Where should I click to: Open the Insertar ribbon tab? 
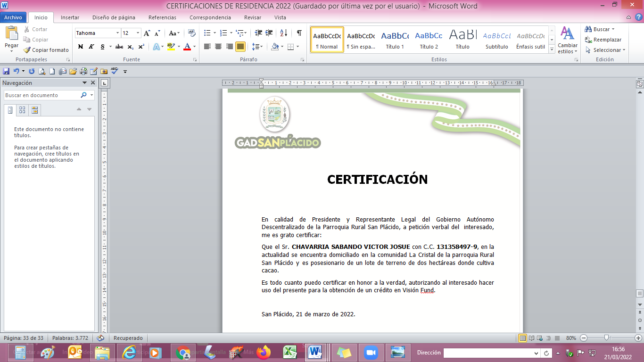click(x=70, y=17)
